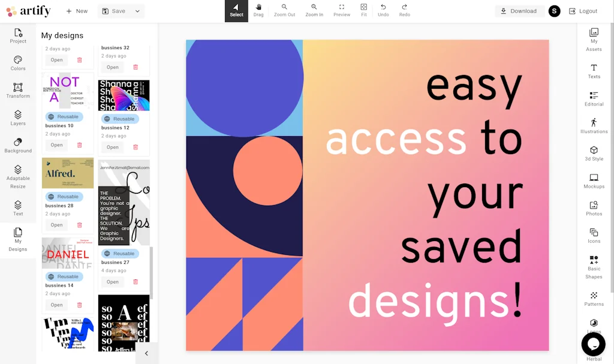Expand the Save dropdown arrow

(137, 11)
